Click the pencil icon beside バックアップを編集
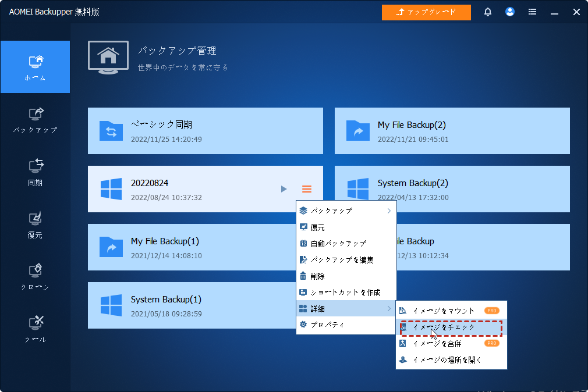 click(x=303, y=260)
